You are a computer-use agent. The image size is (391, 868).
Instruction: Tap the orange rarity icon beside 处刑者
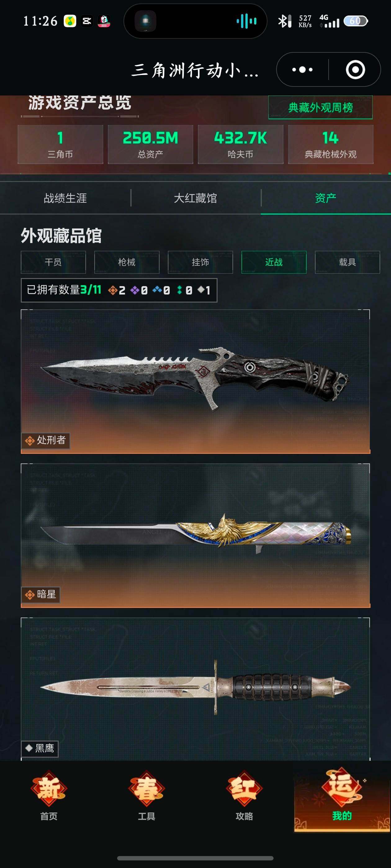pyautogui.click(x=30, y=441)
